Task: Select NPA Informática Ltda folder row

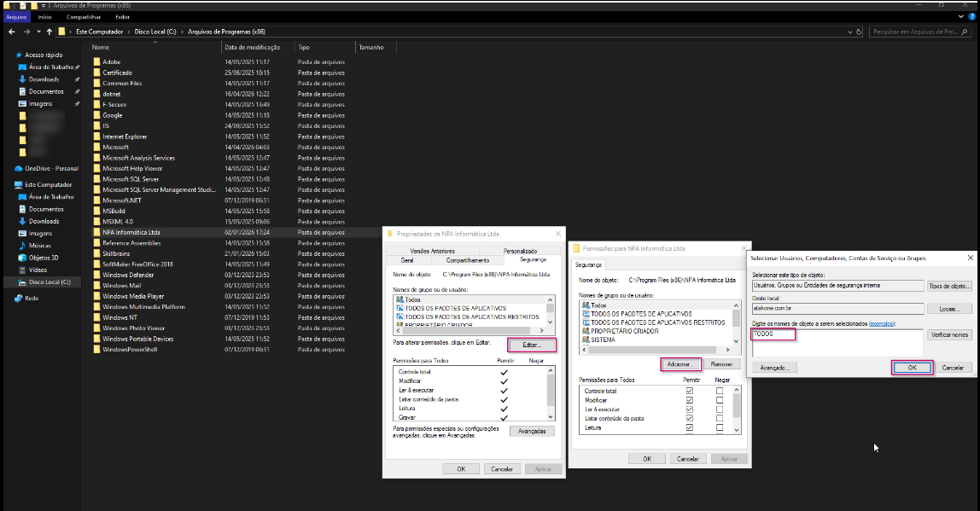Action: point(236,232)
